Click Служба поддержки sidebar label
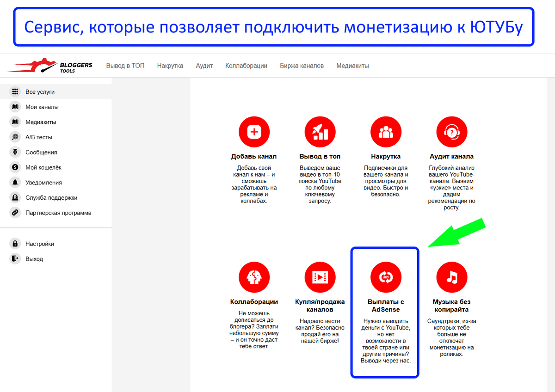 coord(51,198)
